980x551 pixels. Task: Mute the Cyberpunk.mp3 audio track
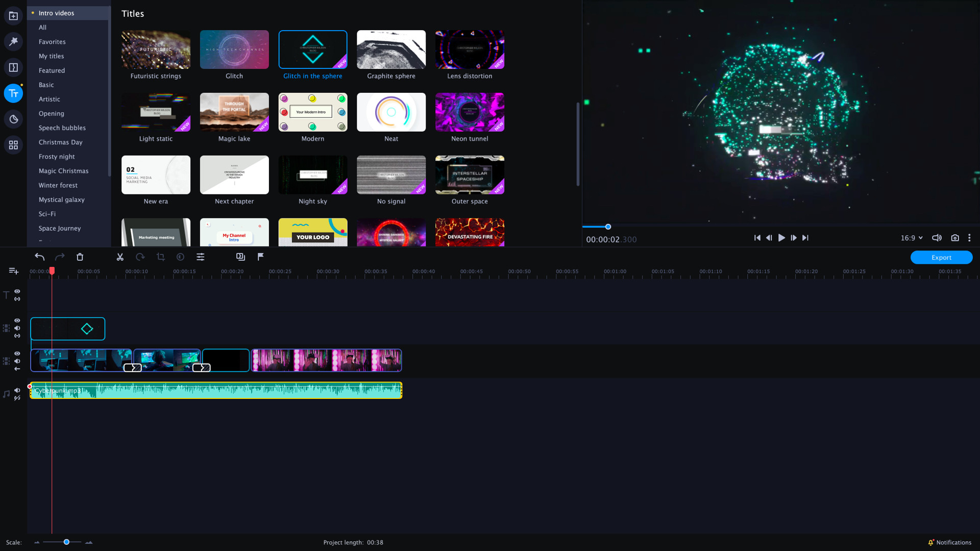point(17,390)
